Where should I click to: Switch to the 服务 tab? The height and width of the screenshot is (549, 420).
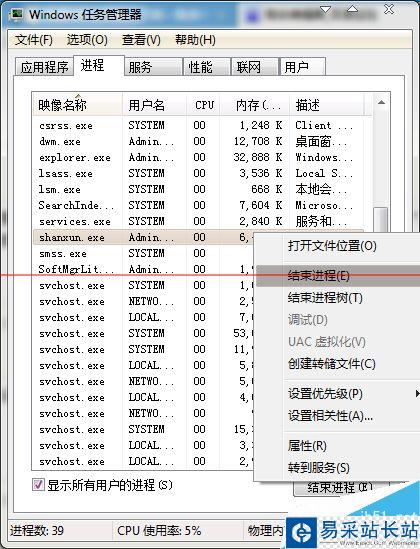pyautogui.click(x=154, y=67)
